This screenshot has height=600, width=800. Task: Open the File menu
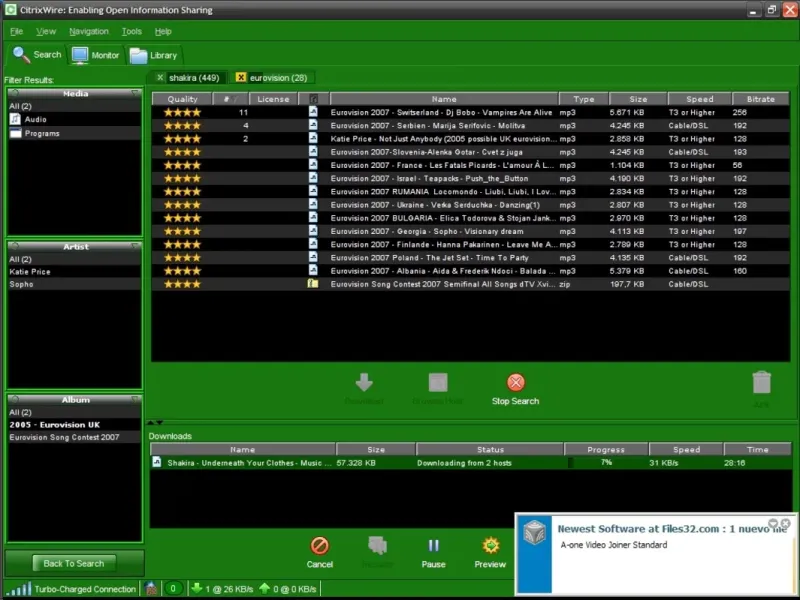pos(16,31)
